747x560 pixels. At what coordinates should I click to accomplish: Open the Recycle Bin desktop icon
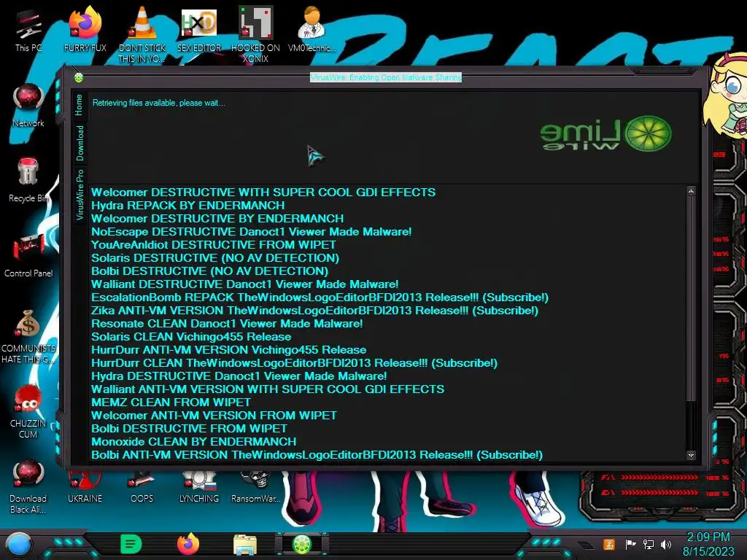click(x=28, y=181)
